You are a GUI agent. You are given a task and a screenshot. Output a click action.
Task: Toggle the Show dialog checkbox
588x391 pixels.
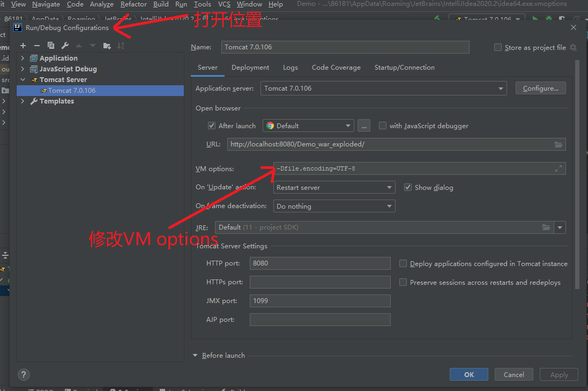407,187
